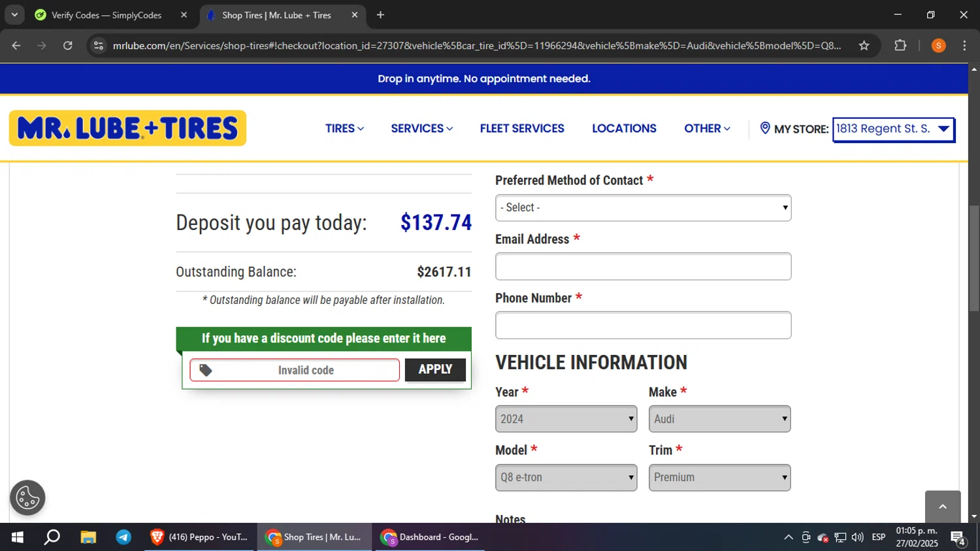
Task: Click the location pin next to MY STORE
Action: [x=765, y=128]
